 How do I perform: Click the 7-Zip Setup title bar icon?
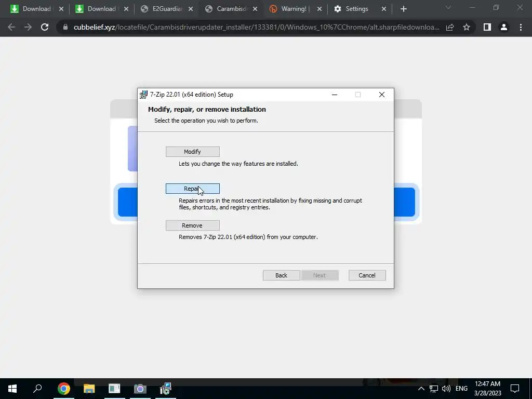tap(144, 95)
